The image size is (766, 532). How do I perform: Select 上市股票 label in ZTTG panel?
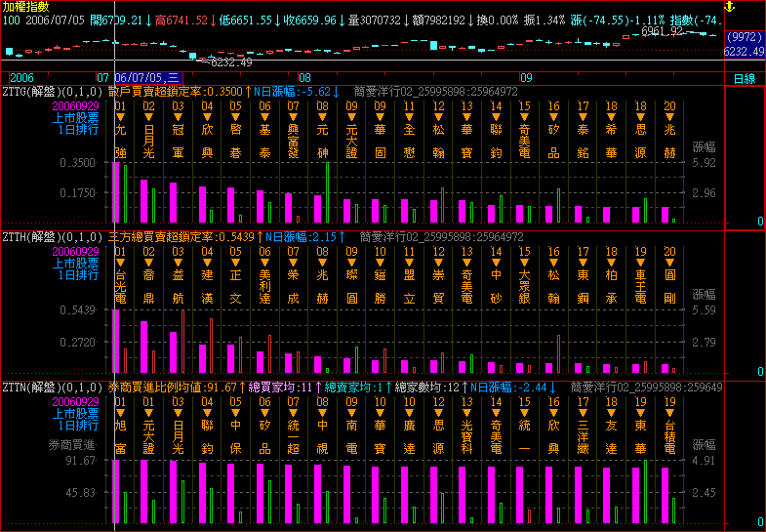point(76,117)
